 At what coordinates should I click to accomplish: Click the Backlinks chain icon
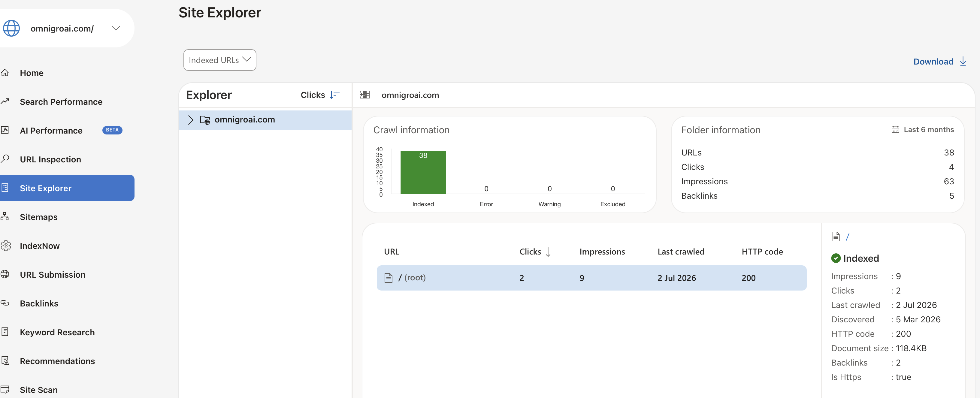pos(5,303)
